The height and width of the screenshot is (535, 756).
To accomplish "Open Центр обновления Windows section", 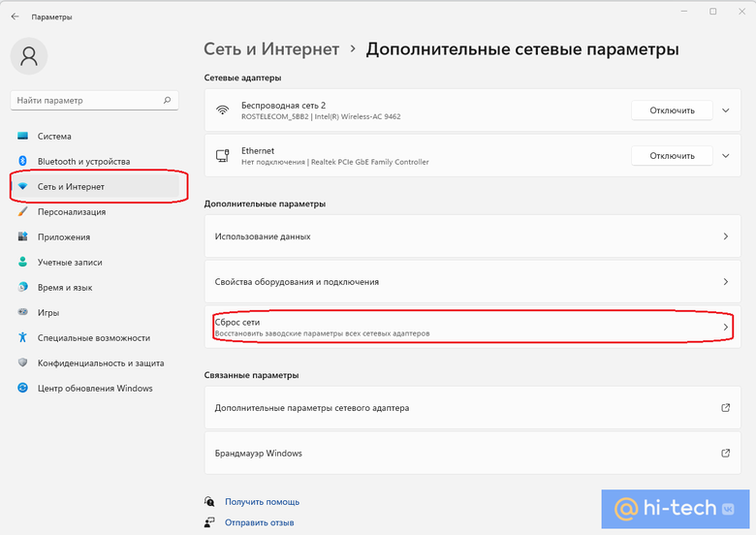I will (x=95, y=388).
